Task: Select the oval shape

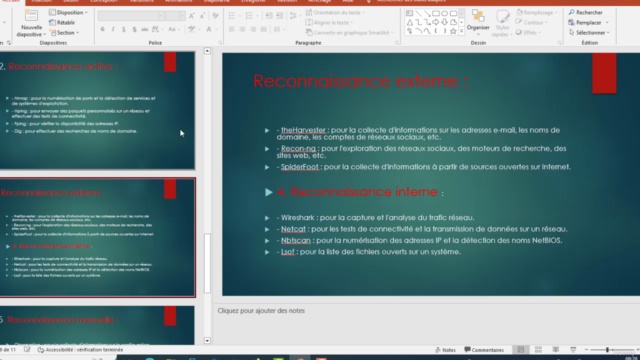Action: 444,13
